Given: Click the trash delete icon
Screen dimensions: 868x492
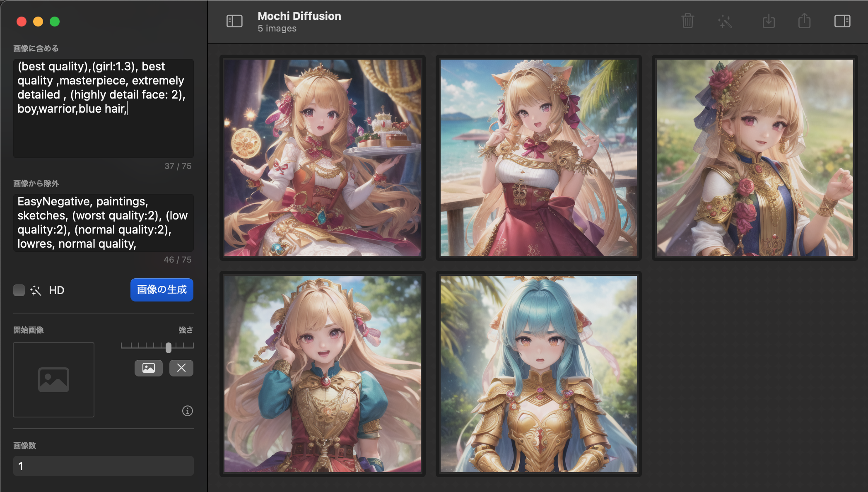Looking at the screenshot, I should pyautogui.click(x=687, y=21).
